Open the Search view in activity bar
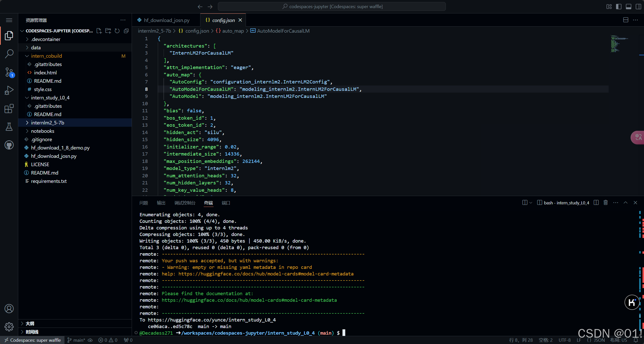 9,54
